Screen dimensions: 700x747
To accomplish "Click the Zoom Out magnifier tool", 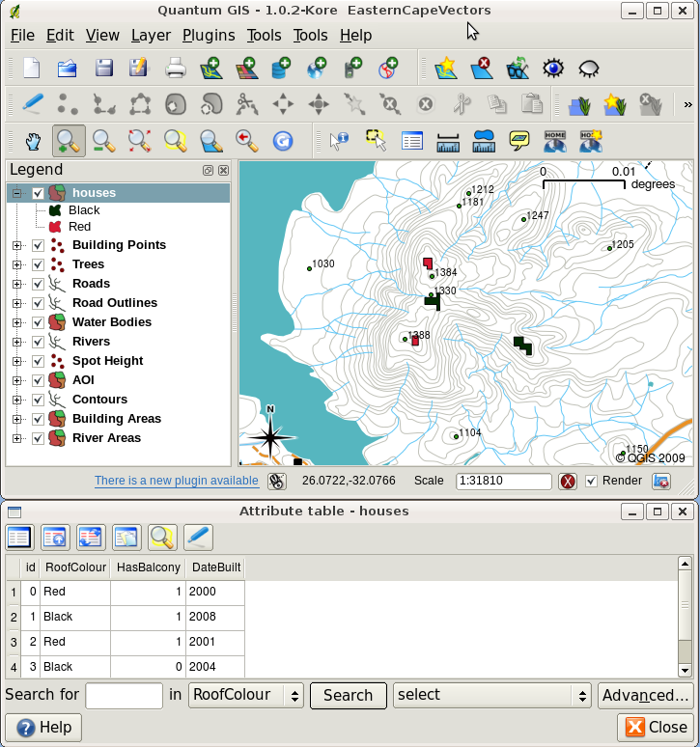I will click(x=103, y=142).
